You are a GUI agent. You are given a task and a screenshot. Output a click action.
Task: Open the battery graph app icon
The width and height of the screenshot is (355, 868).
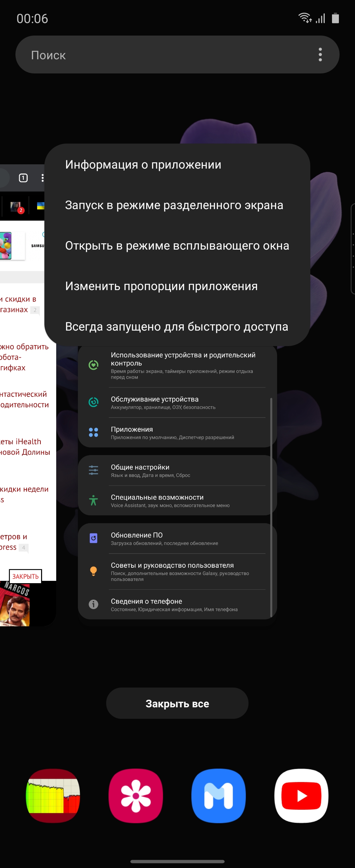(53, 795)
